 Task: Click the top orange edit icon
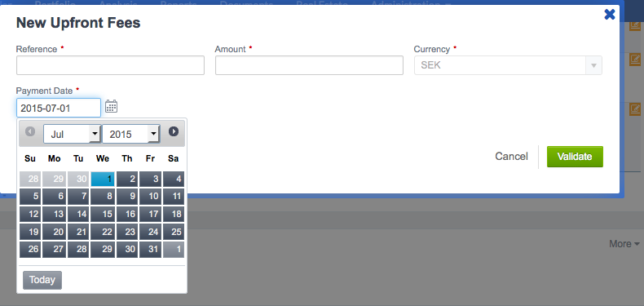coord(635,25)
